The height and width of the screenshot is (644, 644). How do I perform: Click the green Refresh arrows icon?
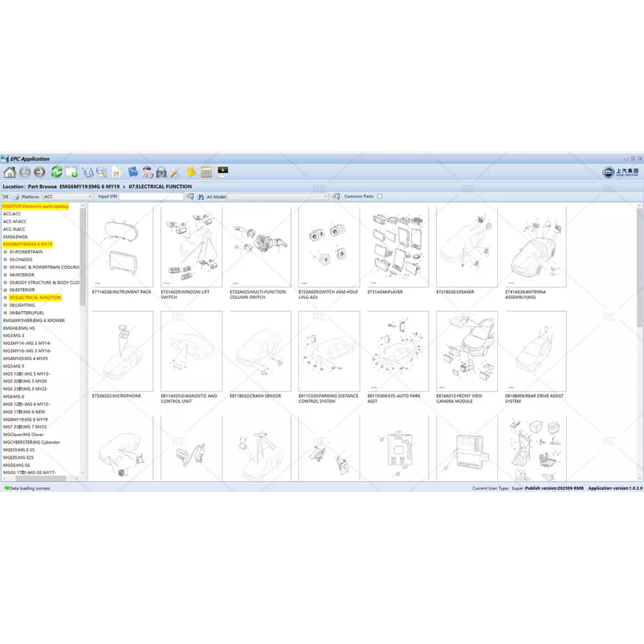57,172
